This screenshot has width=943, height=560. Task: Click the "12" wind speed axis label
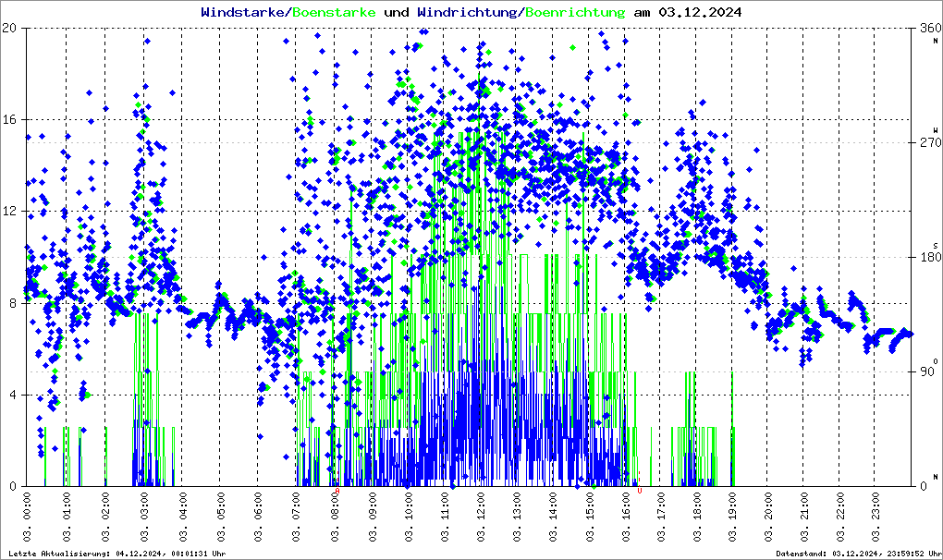tap(9, 212)
